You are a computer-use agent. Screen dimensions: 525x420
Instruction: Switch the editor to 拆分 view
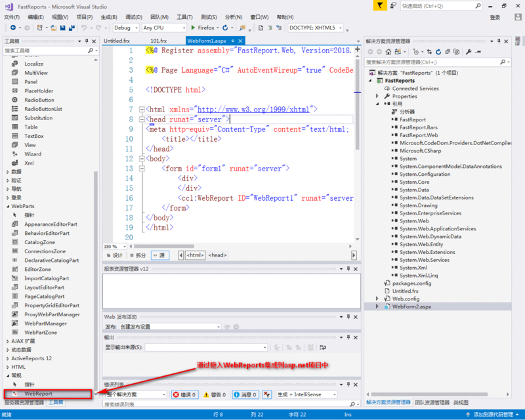click(138, 255)
